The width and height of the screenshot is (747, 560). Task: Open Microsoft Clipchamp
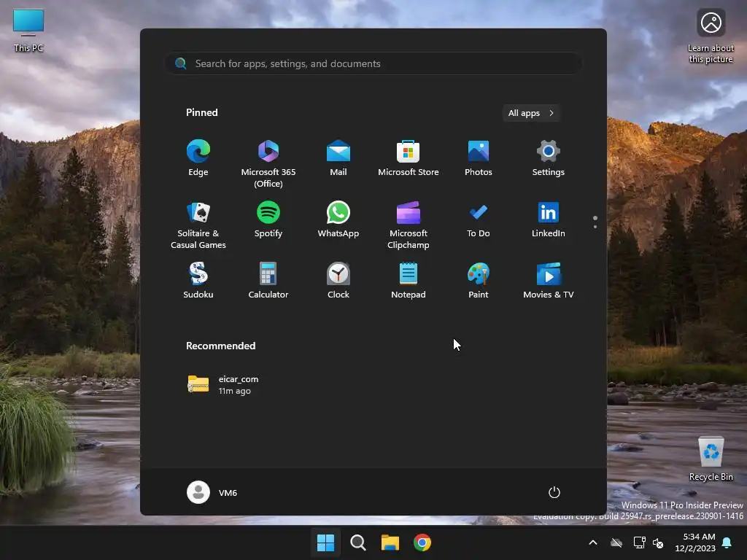click(409, 225)
